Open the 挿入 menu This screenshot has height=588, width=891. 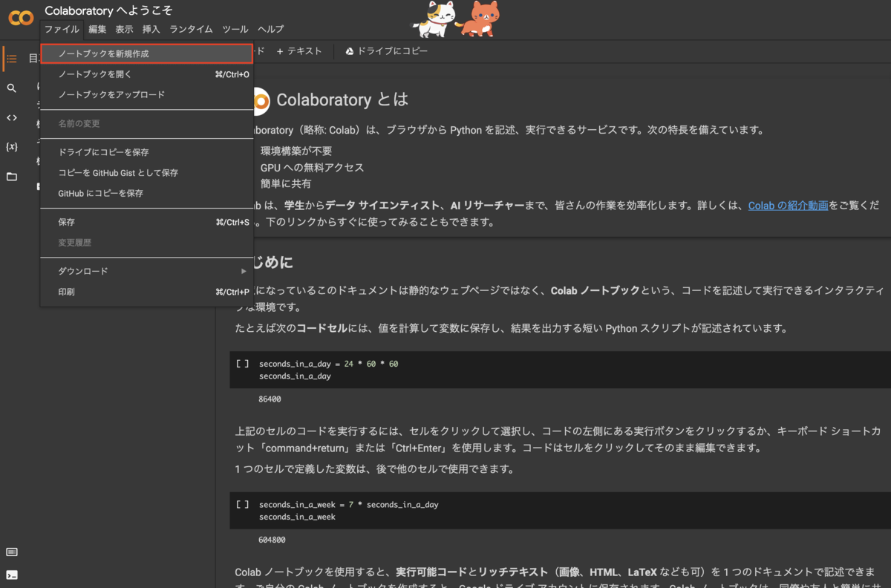click(x=151, y=30)
